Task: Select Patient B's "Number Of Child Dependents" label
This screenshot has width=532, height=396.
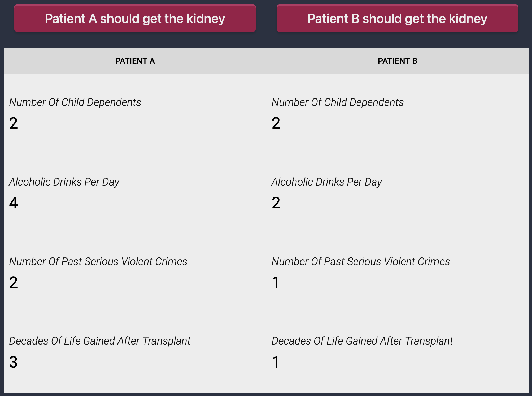Action: 337,102
